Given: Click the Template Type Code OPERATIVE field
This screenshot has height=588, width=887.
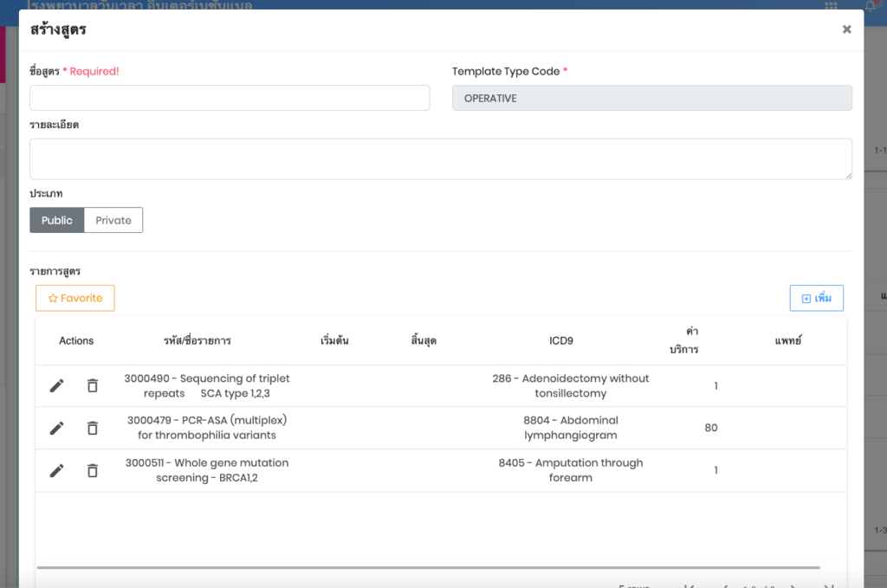Looking at the screenshot, I should (651, 98).
